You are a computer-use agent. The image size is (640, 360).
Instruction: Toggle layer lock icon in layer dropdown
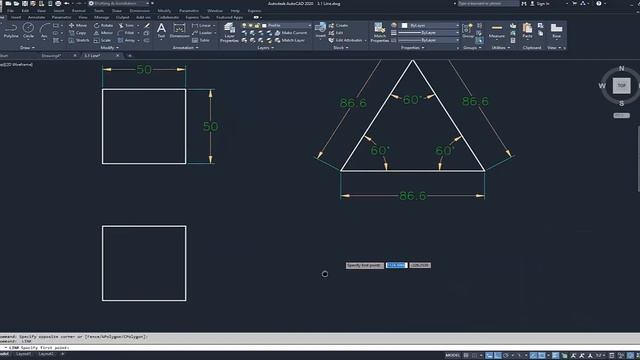[257, 25]
